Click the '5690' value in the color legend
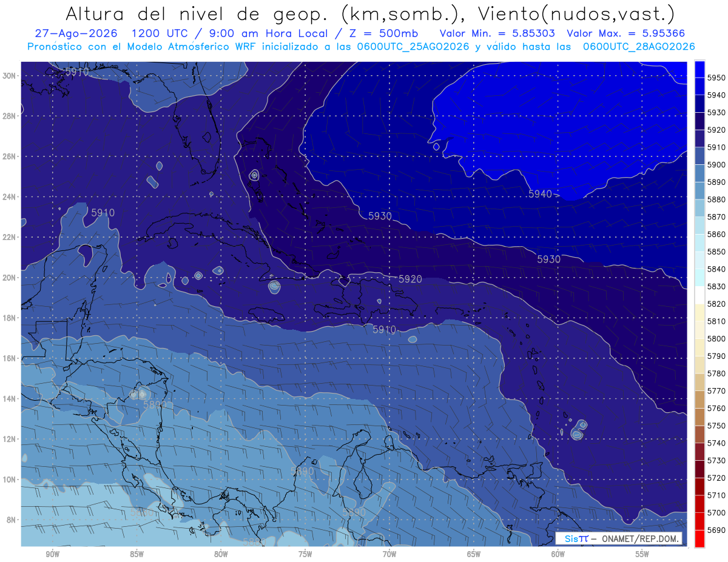728x562 pixels. click(716, 530)
